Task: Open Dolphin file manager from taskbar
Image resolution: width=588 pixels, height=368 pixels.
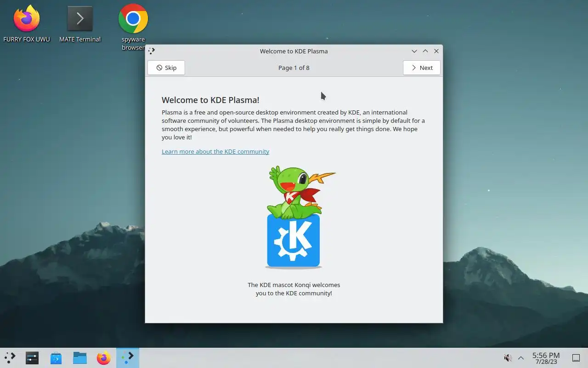Action: tap(80, 358)
